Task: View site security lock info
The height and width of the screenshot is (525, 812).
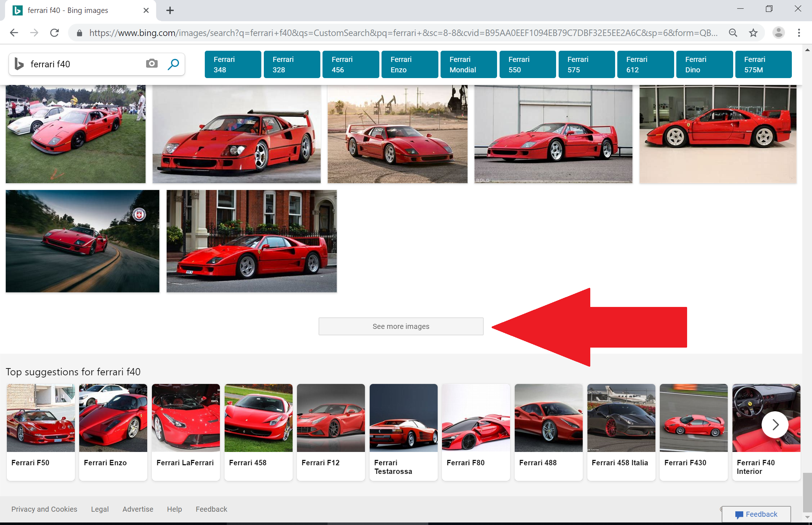Action: tap(80, 33)
